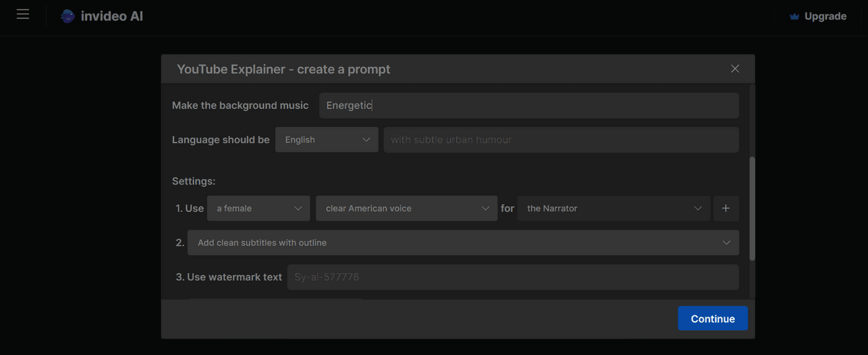Click the invideo AI logo icon
The width and height of the screenshot is (868, 355).
[x=68, y=17]
